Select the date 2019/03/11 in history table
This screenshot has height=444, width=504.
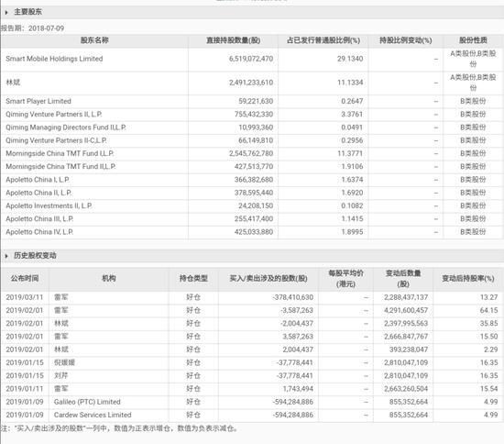[x=25, y=297]
